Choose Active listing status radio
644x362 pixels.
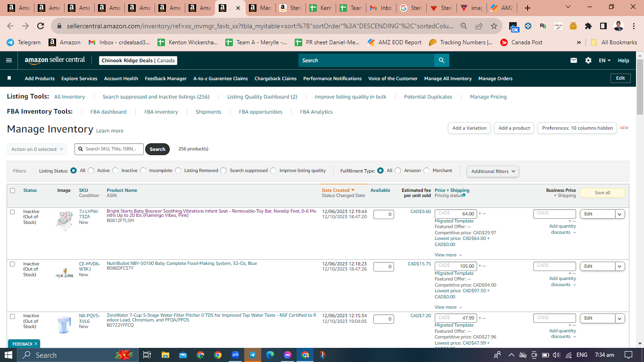point(91,171)
